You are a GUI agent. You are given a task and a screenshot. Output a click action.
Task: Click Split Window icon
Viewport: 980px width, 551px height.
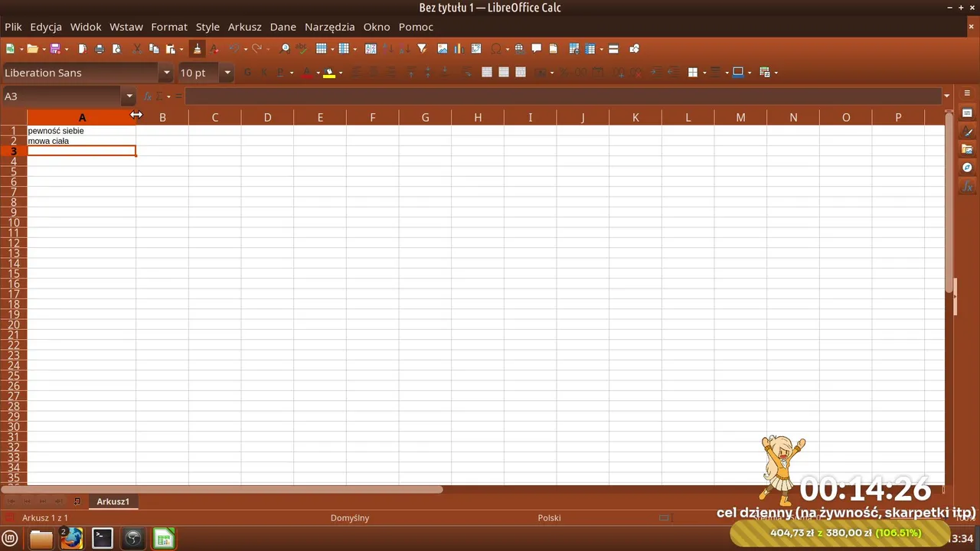tap(613, 49)
